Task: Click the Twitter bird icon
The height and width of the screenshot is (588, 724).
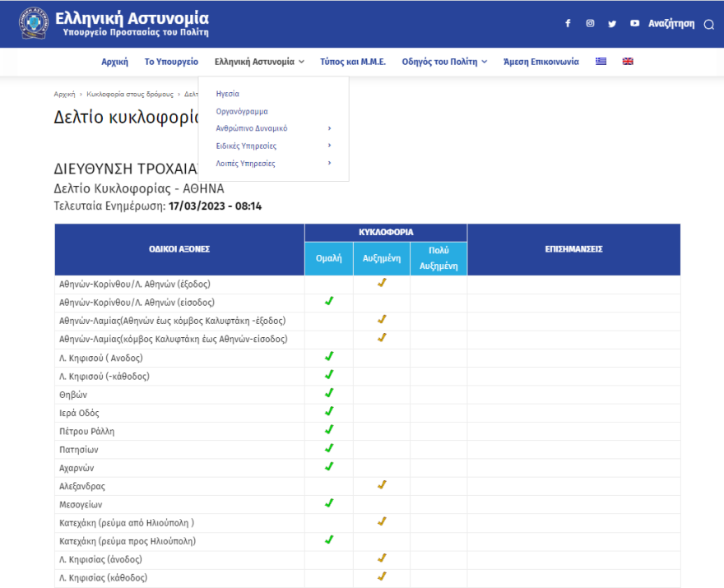Action: click(x=612, y=24)
